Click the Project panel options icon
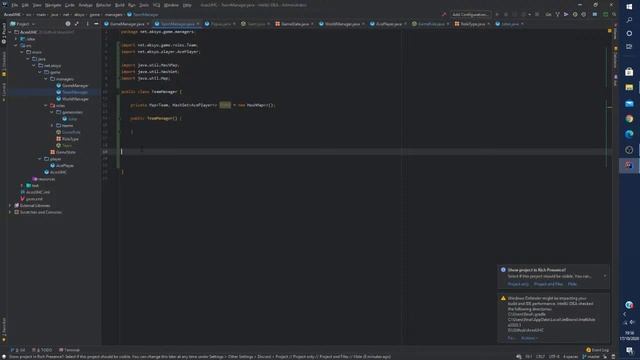The width and height of the screenshot is (640, 360). pyautogui.click(x=87, y=24)
